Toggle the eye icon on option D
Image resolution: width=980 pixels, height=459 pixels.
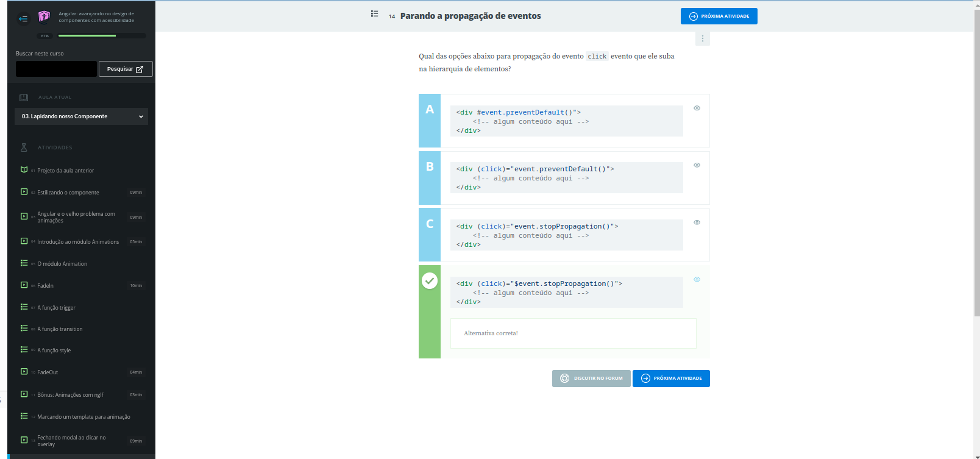(697, 280)
